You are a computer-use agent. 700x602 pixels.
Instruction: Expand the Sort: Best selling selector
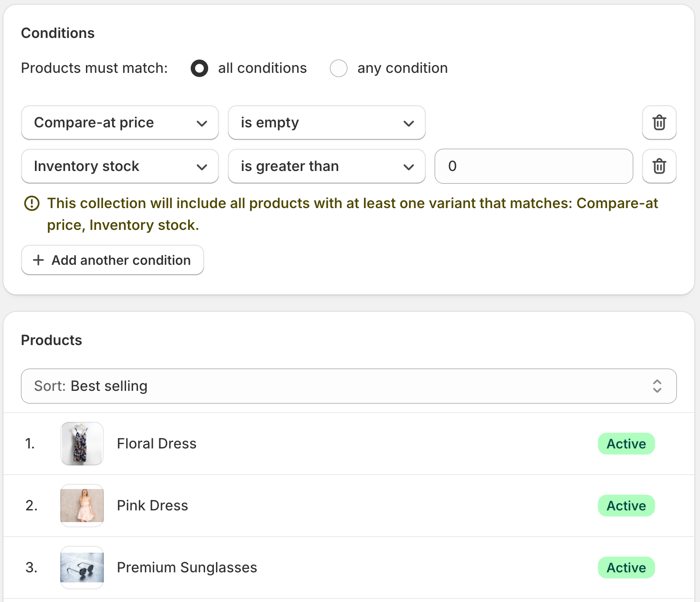(349, 386)
